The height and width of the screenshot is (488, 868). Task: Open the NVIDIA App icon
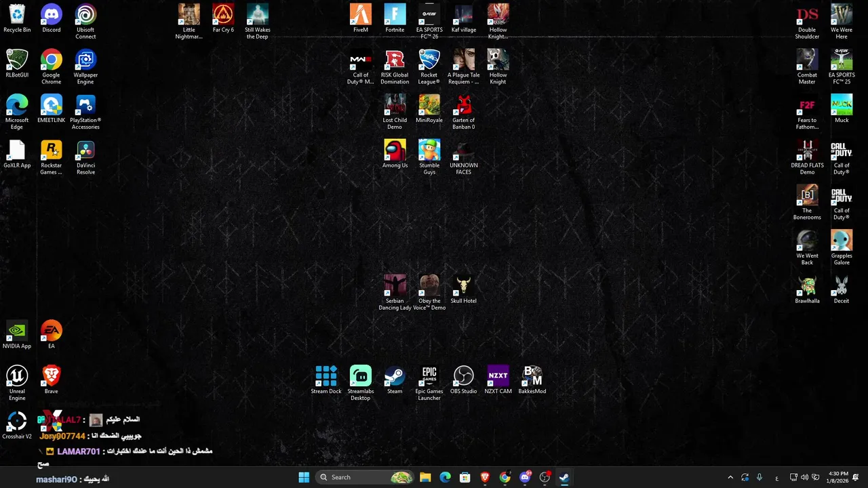click(17, 335)
